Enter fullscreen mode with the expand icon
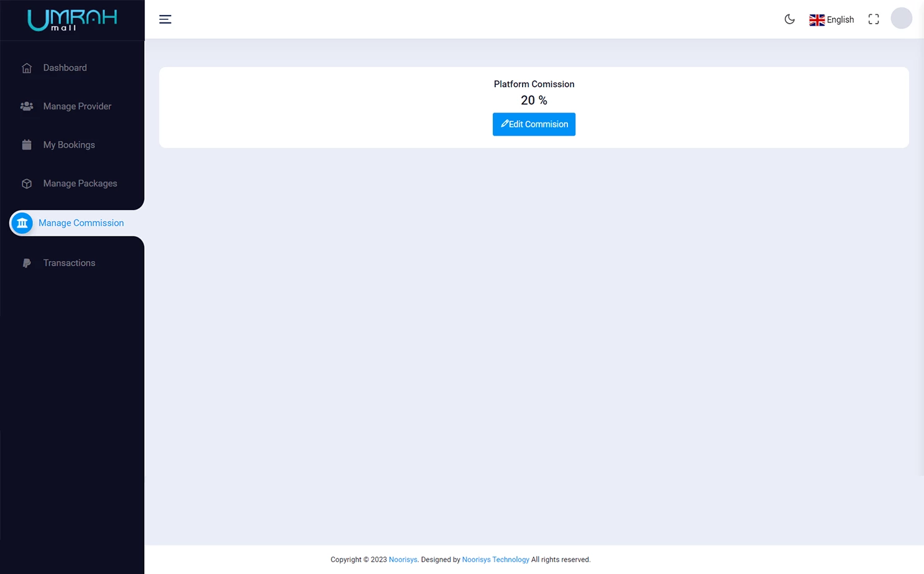 pyautogui.click(x=873, y=19)
